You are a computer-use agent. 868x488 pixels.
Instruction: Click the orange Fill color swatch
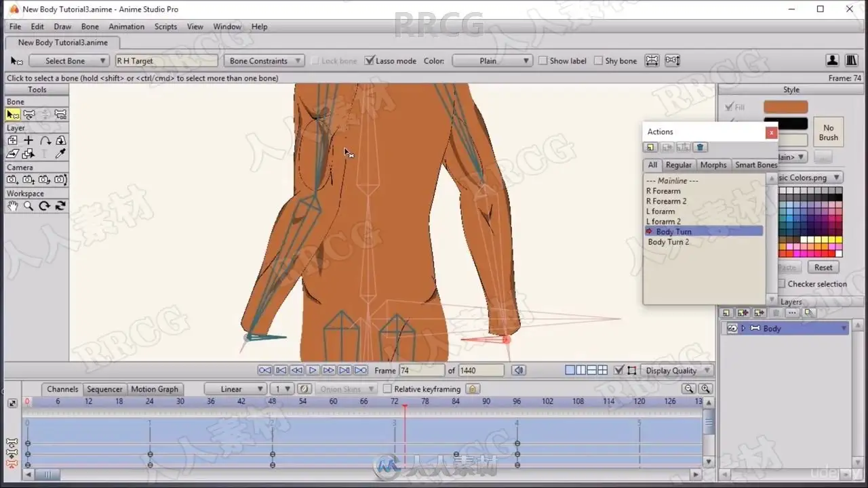click(x=785, y=107)
